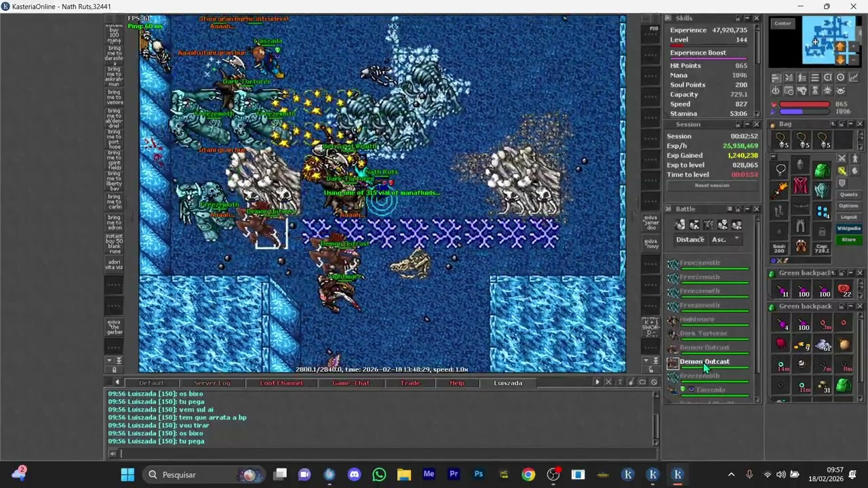The height and width of the screenshot is (488, 868).
Task: Toggle first battle filter icon (hide players)
Action: pyautogui.click(x=680, y=224)
